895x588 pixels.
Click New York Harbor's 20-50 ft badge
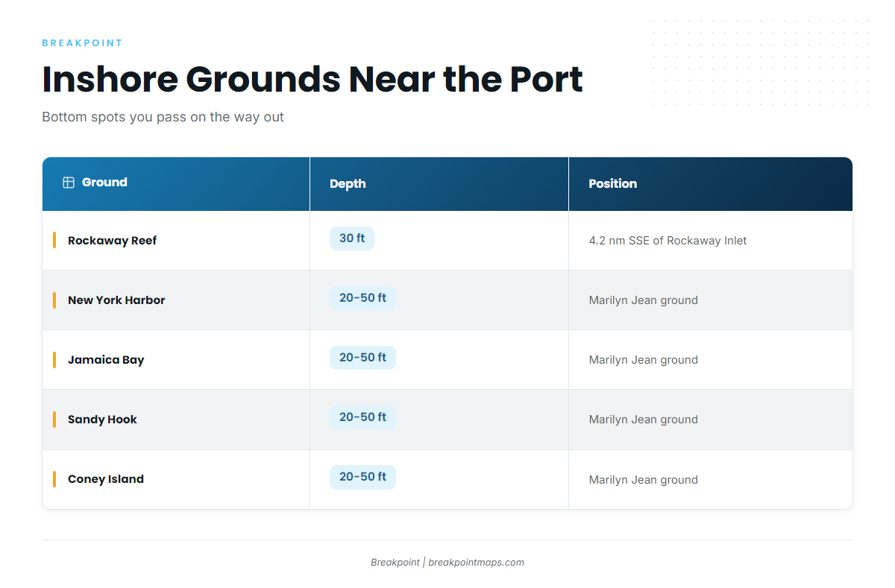tap(362, 298)
